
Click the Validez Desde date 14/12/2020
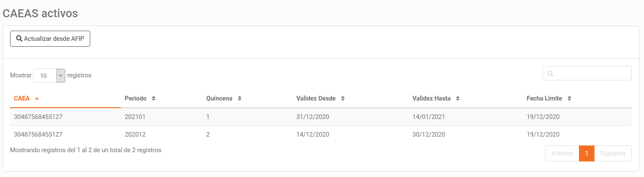tap(313, 135)
